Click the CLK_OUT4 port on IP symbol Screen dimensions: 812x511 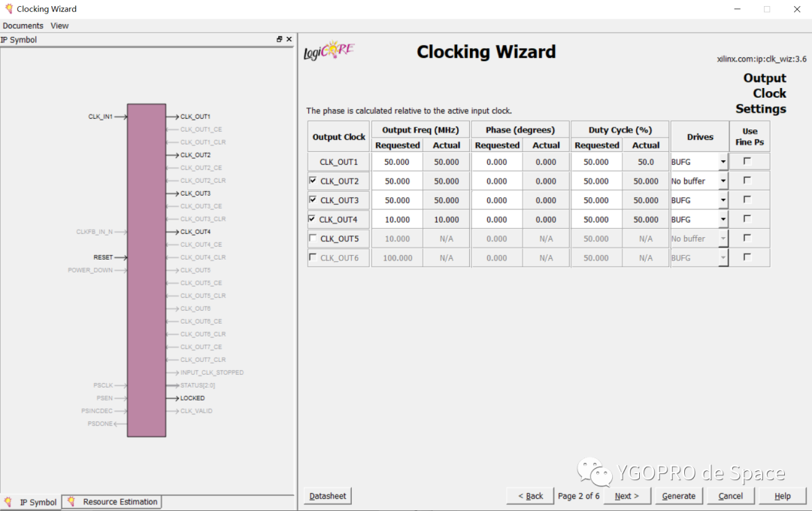click(195, 232)
